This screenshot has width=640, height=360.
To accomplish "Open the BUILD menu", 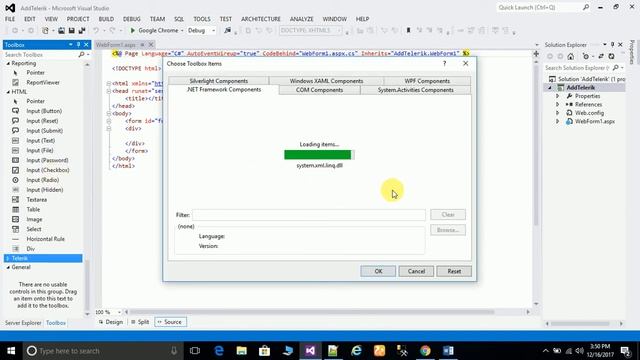I will point(106,19).
